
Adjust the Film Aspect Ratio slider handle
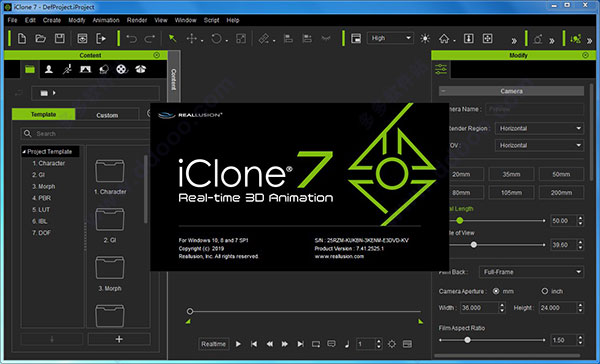pyautogui.click(x=467, y=340)
